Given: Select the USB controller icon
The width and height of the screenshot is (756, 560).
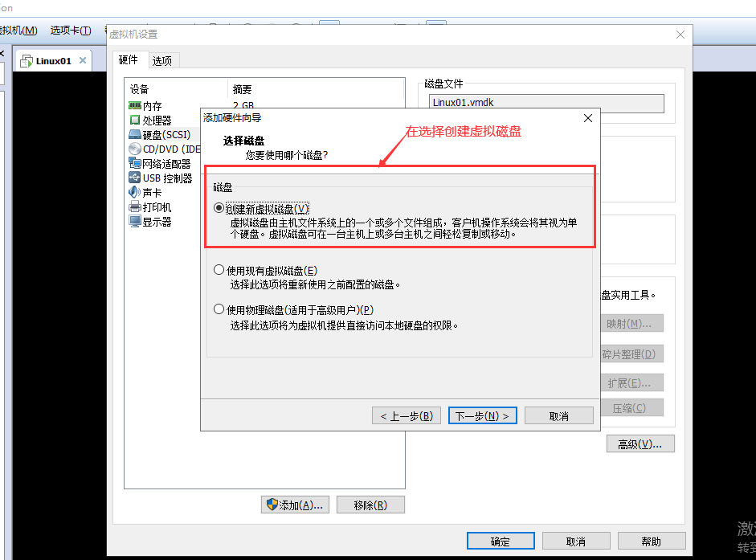Looking at the screenshot, I should point(134,178).
